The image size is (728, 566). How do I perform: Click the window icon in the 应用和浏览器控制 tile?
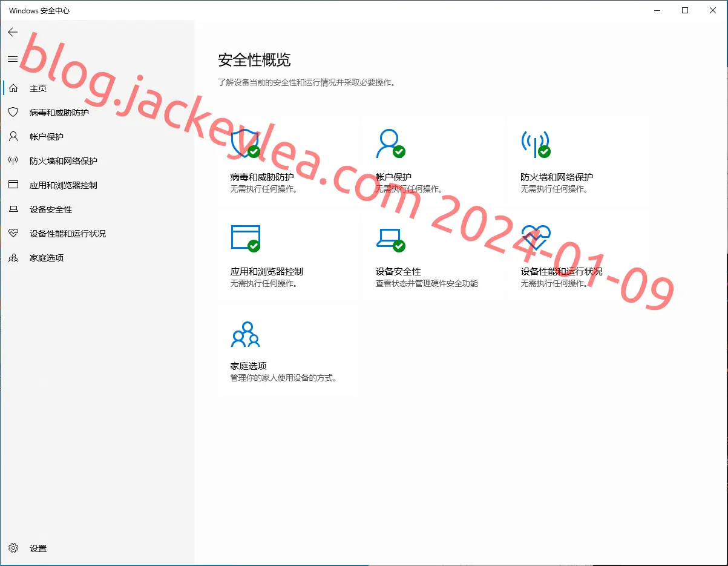[x=245, y=238]
